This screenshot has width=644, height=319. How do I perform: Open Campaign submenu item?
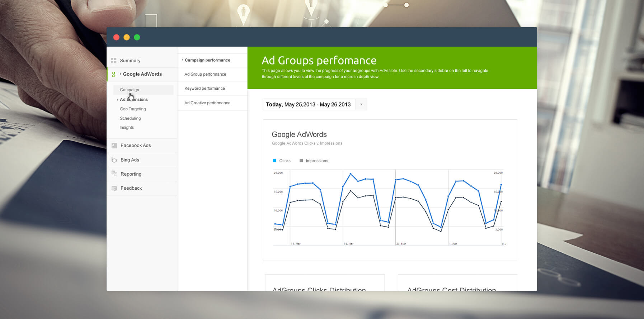143,90
